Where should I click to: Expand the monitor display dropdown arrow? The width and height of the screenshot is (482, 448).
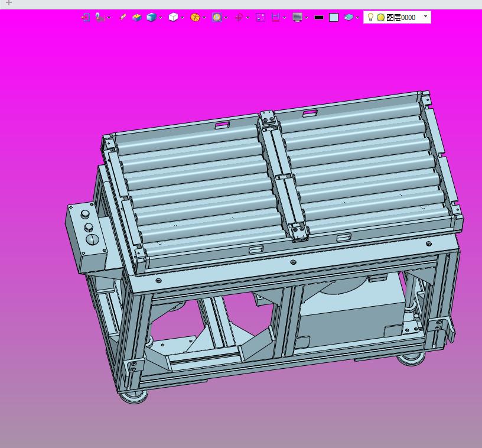(307, 18)
